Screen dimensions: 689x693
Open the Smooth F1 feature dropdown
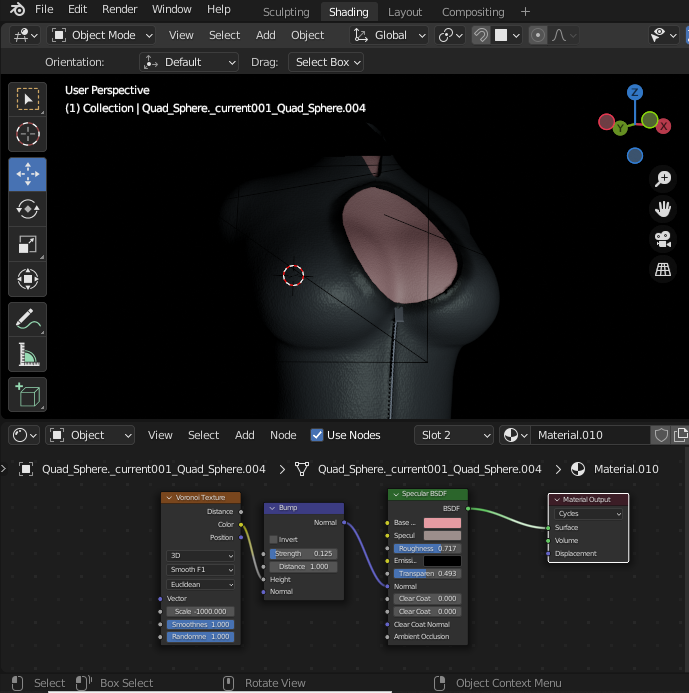click(x=200, y=570)
